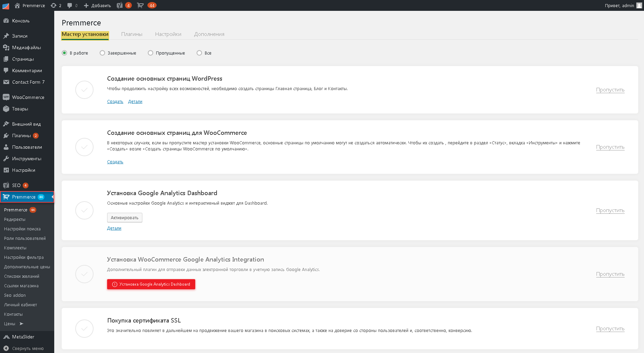
Task: Click Детали link under Google Analytics Dashboard
Action: [x=114, y=228]
